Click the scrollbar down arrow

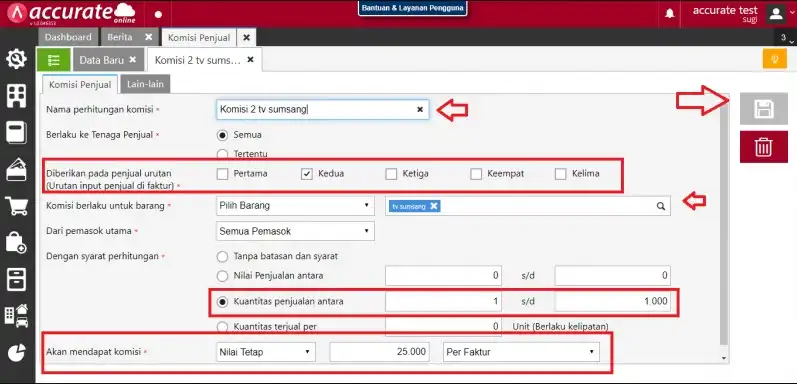pyautogui.click(x=724, y=359)
